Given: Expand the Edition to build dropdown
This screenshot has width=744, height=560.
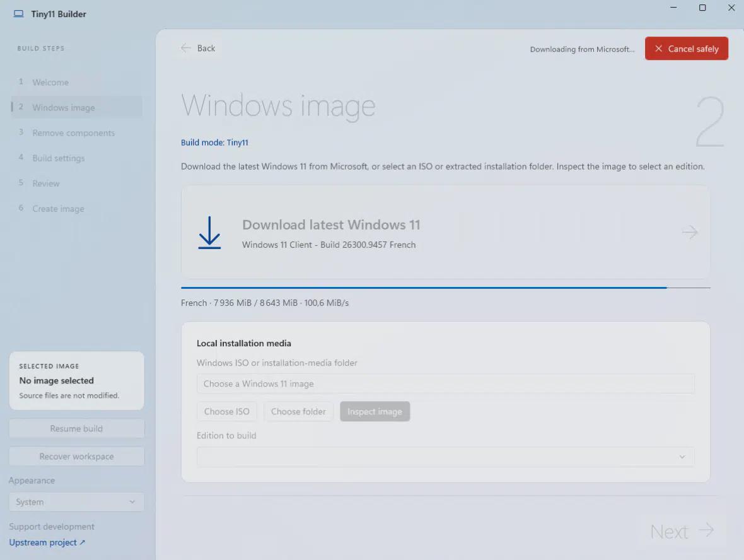Looking at the screenshot, I should pyautogui.click(x=446, y=457).
